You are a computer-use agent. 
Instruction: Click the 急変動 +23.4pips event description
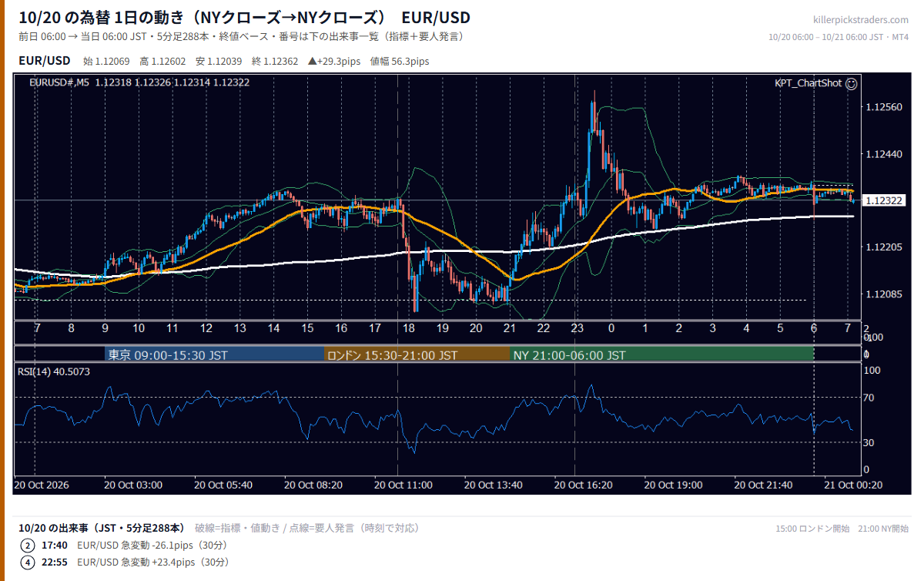coord(153,563)
